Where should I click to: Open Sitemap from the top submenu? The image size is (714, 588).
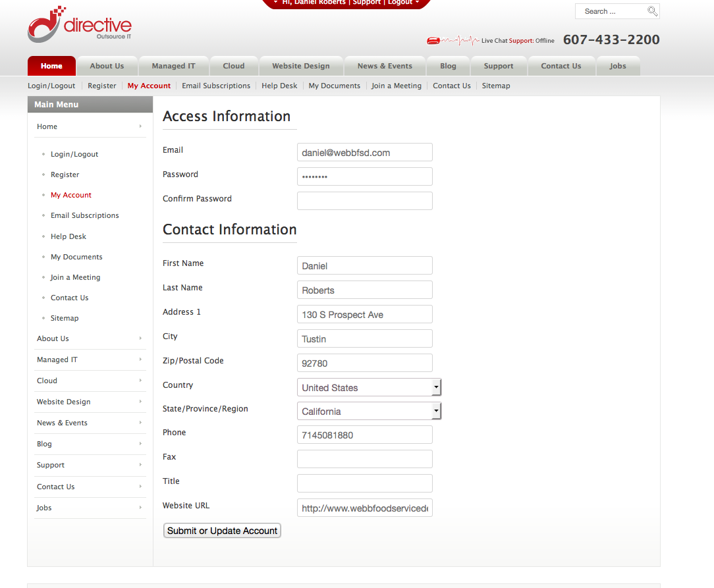click(495, 86)
